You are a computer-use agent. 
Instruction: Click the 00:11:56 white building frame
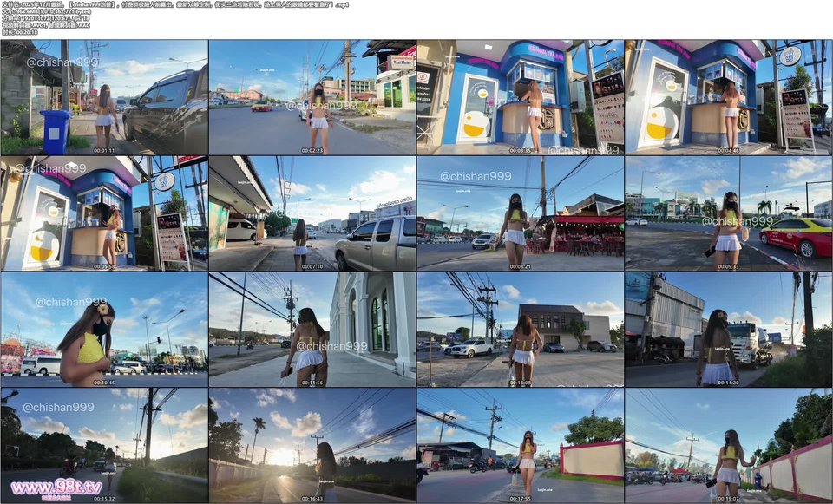tap(312, 330)
